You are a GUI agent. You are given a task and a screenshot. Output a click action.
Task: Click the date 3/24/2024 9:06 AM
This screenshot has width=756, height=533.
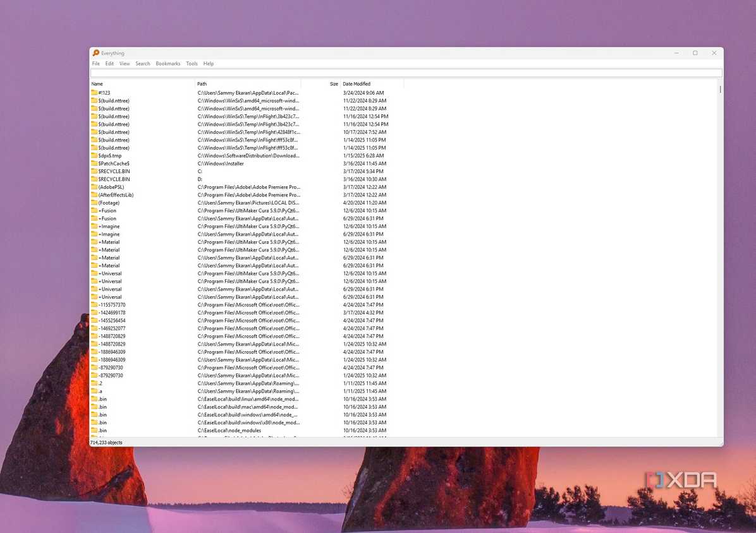tap(363, 93)
